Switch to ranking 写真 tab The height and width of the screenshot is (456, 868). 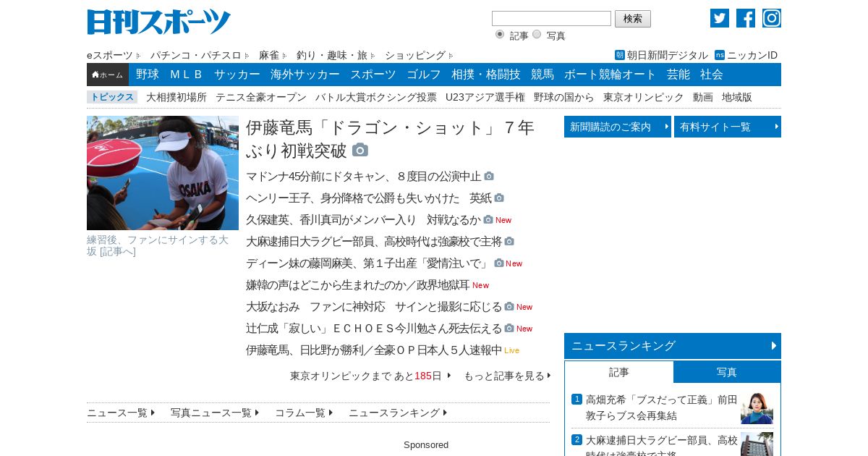pyautogui.click(x=727, y=372)
